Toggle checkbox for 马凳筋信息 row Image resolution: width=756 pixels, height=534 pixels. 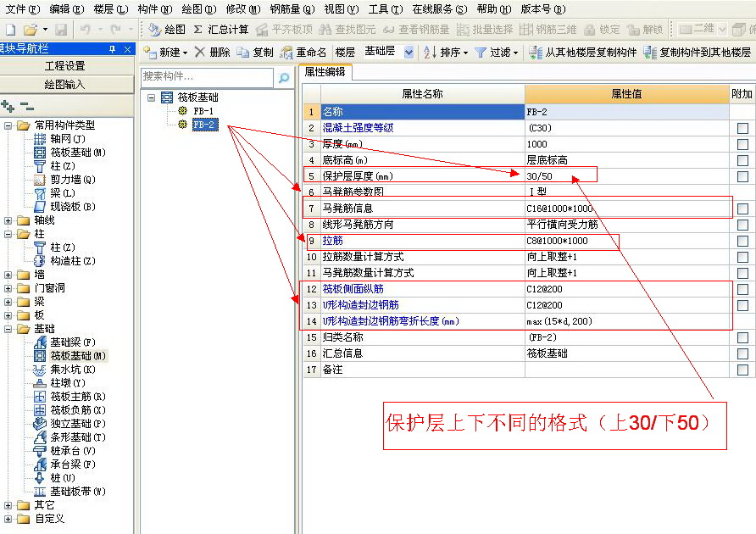(742, 209)
